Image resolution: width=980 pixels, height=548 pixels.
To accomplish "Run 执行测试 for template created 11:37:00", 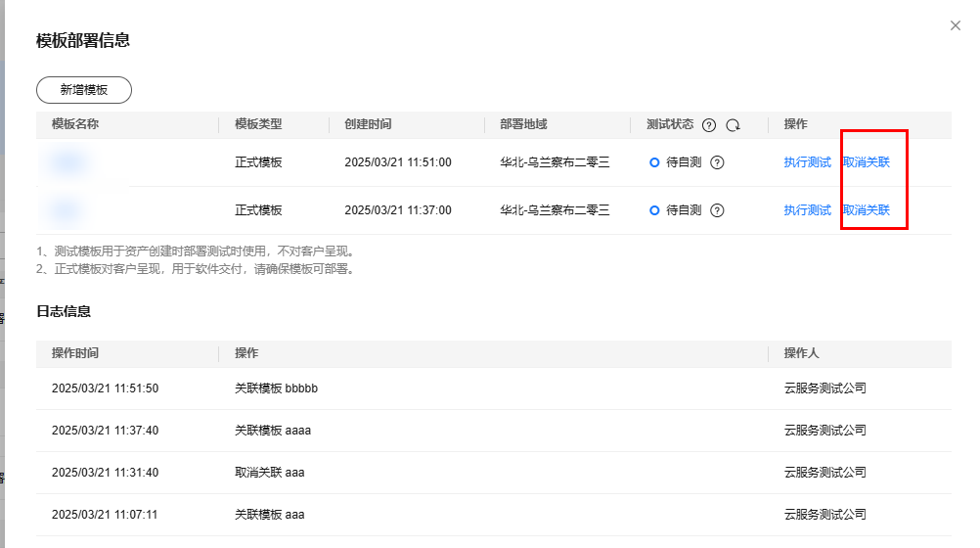I will pos(807,210).
